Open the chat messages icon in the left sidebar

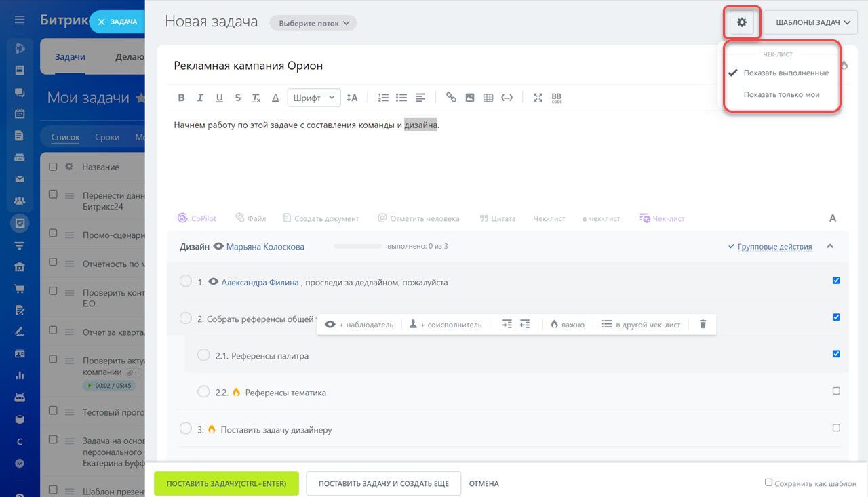20,92
